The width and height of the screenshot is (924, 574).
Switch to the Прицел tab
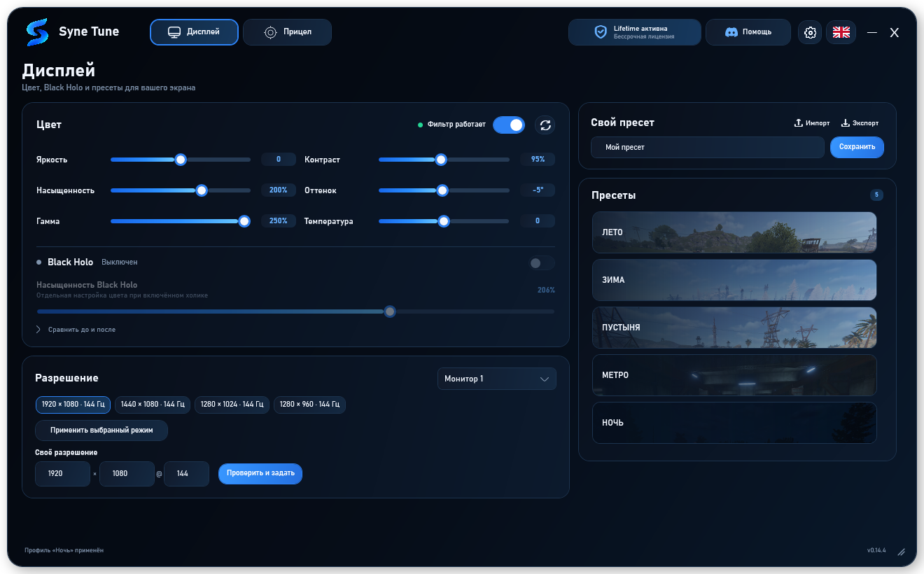click(287, 32)
